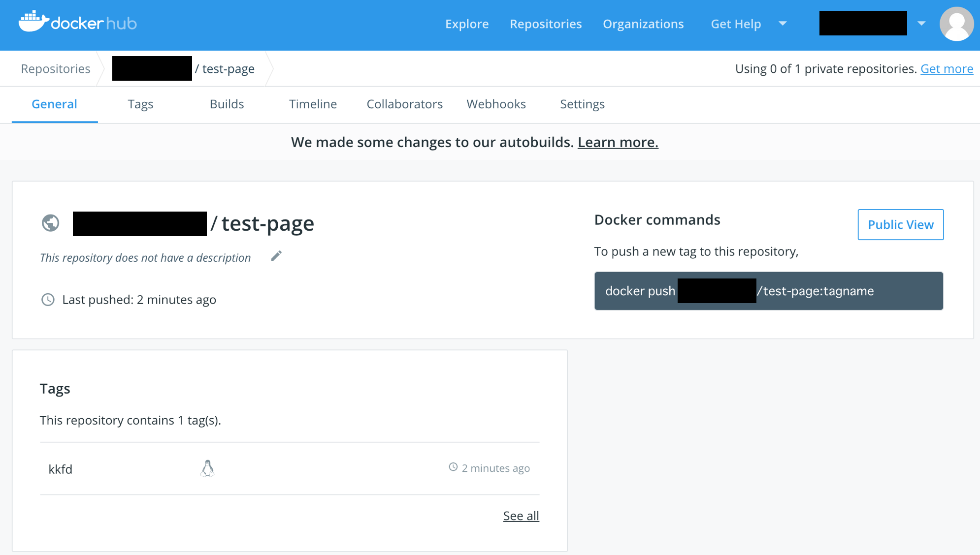
Task: Click the clock icon beside Last pushed
Action: pyautogui.click(x=48, y=300)
